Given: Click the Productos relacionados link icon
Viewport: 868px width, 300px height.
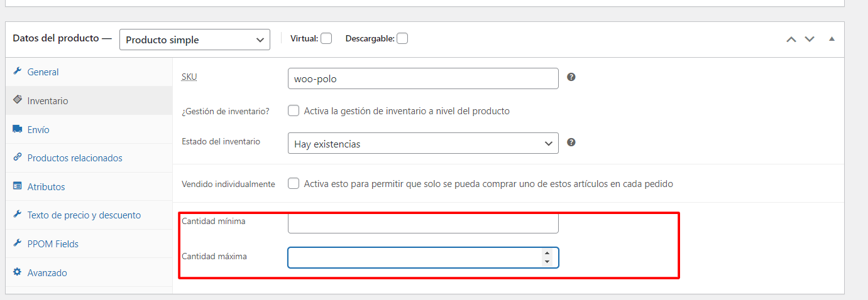Looking at the screenshot, I should [x=18, y=158].
